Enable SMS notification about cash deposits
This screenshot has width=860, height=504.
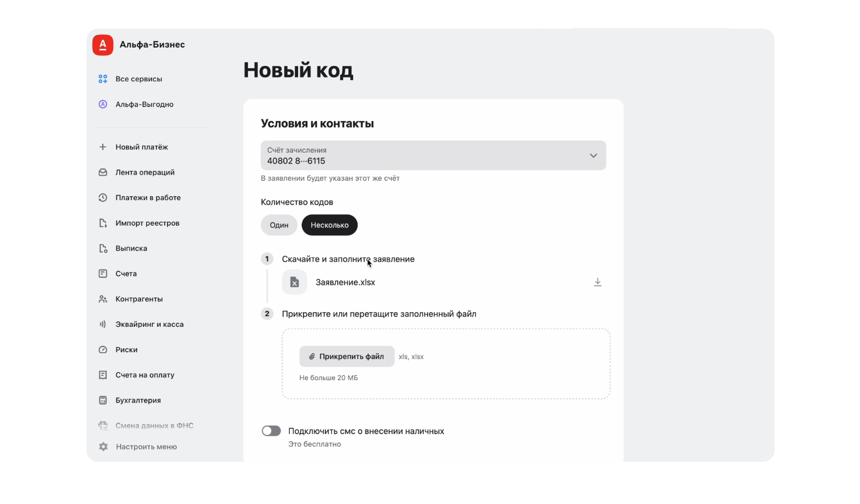click(x=271, y=431)
